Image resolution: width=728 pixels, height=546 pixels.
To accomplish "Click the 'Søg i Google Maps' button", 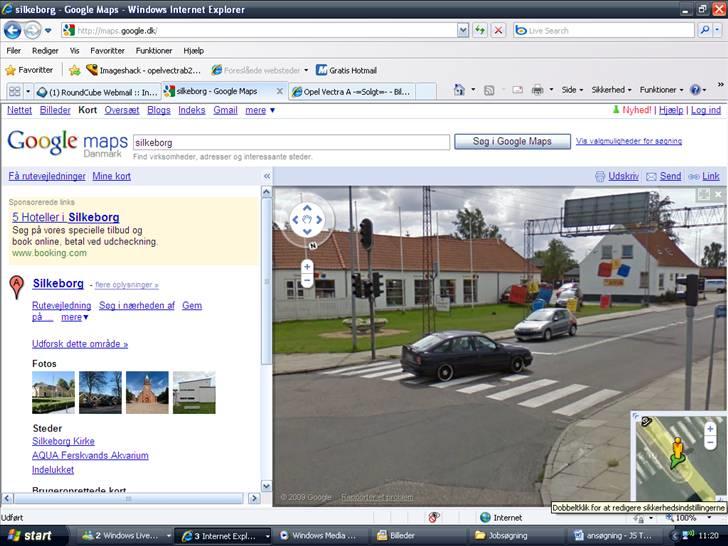I will coord(512,142).
